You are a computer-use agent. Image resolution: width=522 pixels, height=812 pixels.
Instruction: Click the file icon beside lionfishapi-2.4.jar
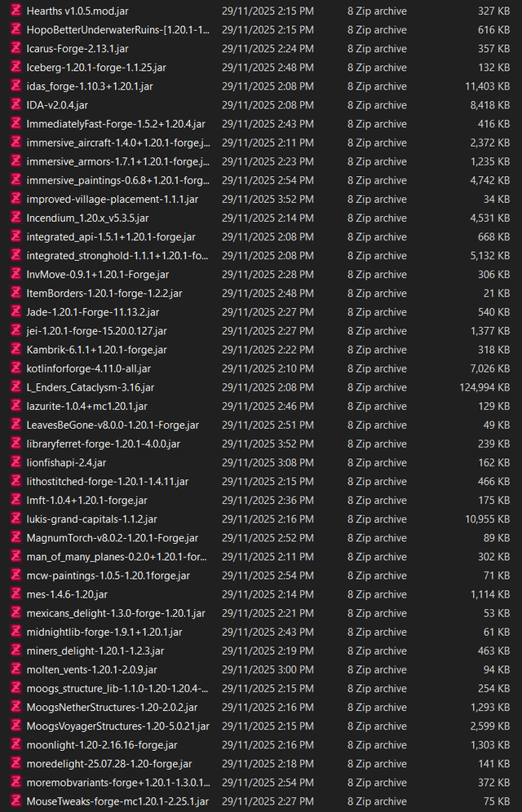point(15,463)
